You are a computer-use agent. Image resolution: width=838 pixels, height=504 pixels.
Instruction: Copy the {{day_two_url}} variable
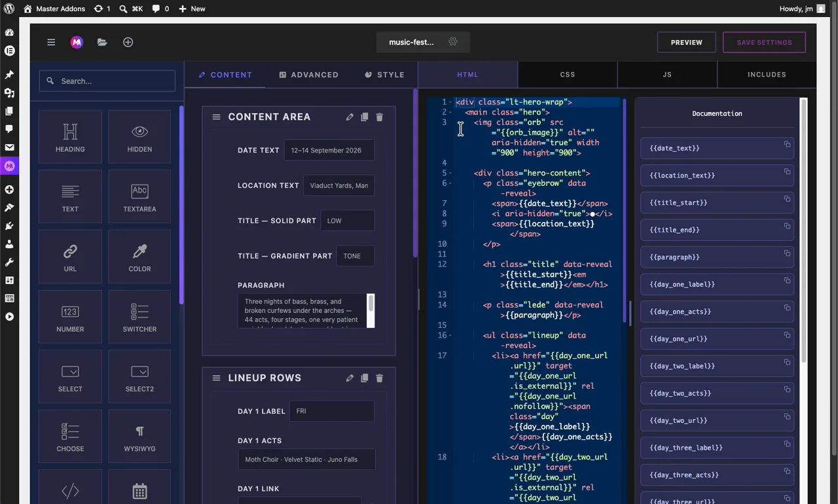tap(787, 416)
